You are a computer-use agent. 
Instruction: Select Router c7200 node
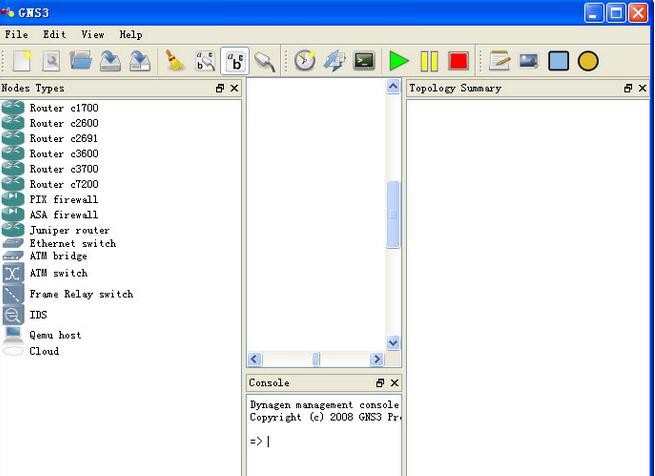[64, 184]
